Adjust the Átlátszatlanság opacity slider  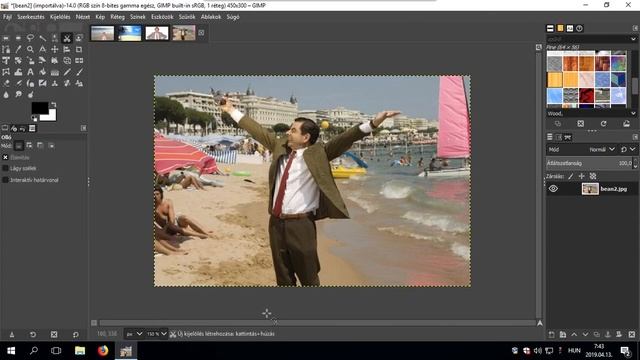(x=589, y=163)
